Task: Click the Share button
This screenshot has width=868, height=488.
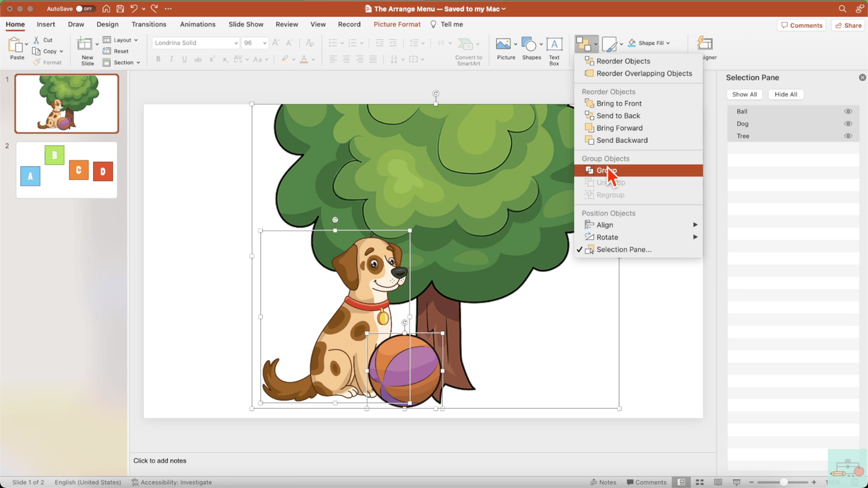Action: [x=848, y=25]
